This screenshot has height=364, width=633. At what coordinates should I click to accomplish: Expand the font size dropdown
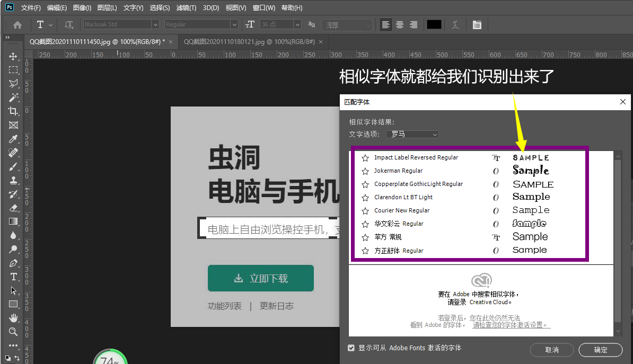[297, 25]
